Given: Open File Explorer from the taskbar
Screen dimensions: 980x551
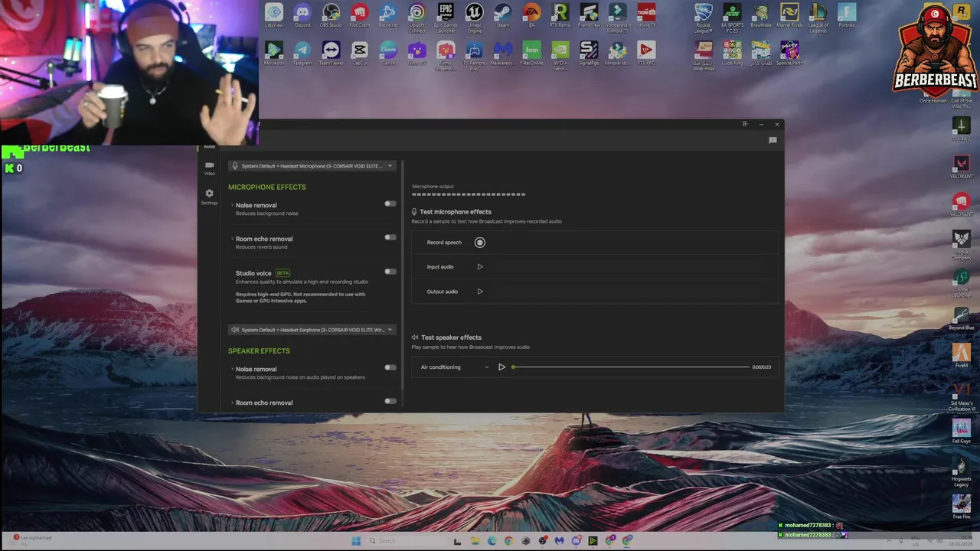Looking at the screenshot, I should pos(475,541).
